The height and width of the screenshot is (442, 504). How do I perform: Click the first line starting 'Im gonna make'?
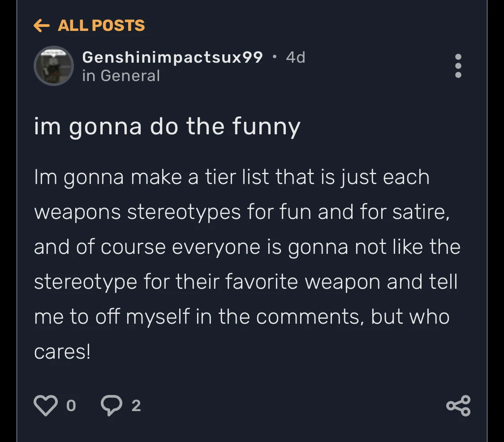(232, 177)
